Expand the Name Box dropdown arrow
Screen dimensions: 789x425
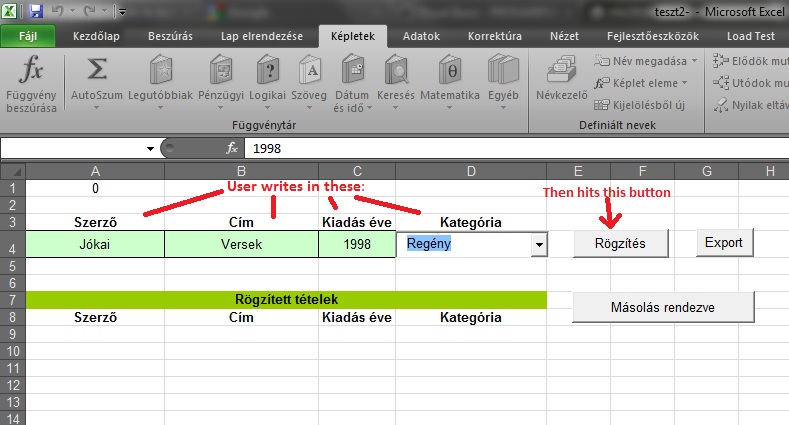click(x=150, y=148)
